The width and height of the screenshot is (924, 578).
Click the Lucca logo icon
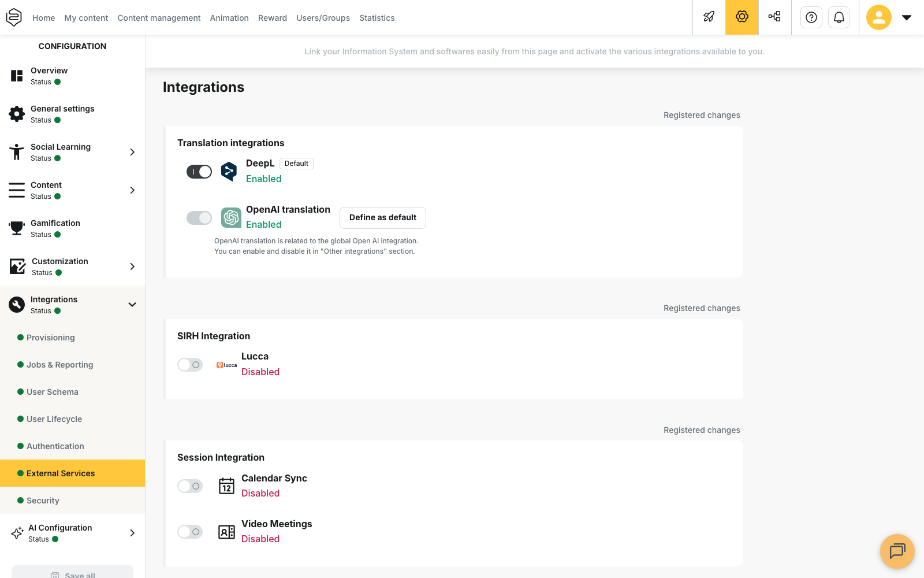pos(226,365)
